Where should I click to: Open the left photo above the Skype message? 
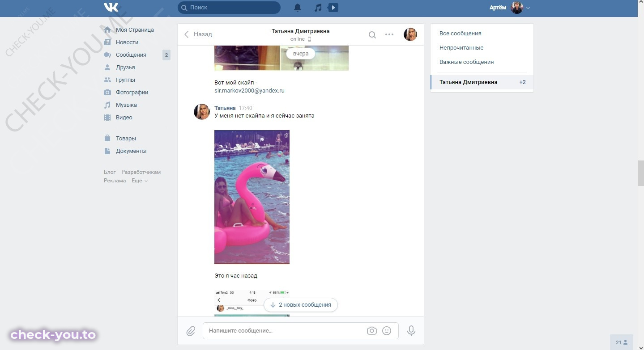pos(247,58)
